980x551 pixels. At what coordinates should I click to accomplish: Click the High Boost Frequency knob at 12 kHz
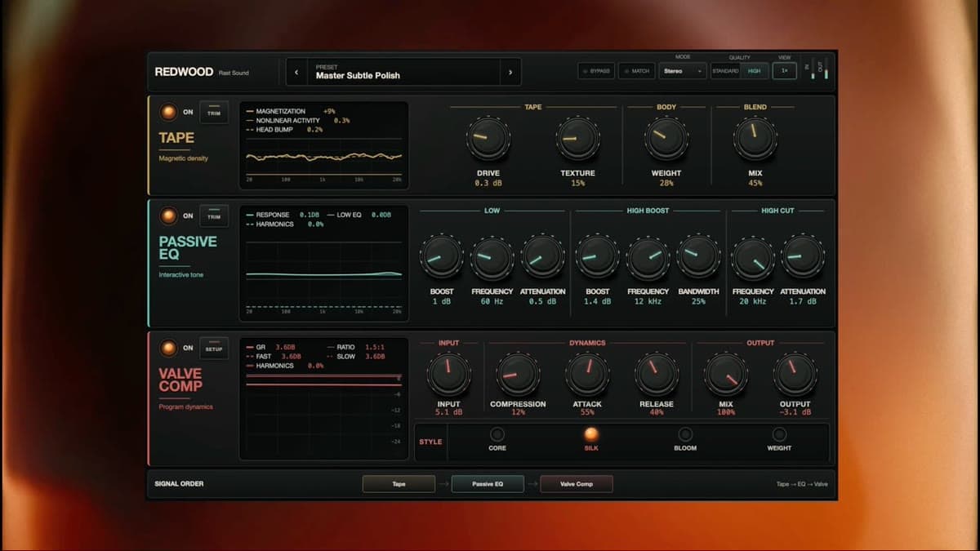pyautogui.click(x=648, y=257)
